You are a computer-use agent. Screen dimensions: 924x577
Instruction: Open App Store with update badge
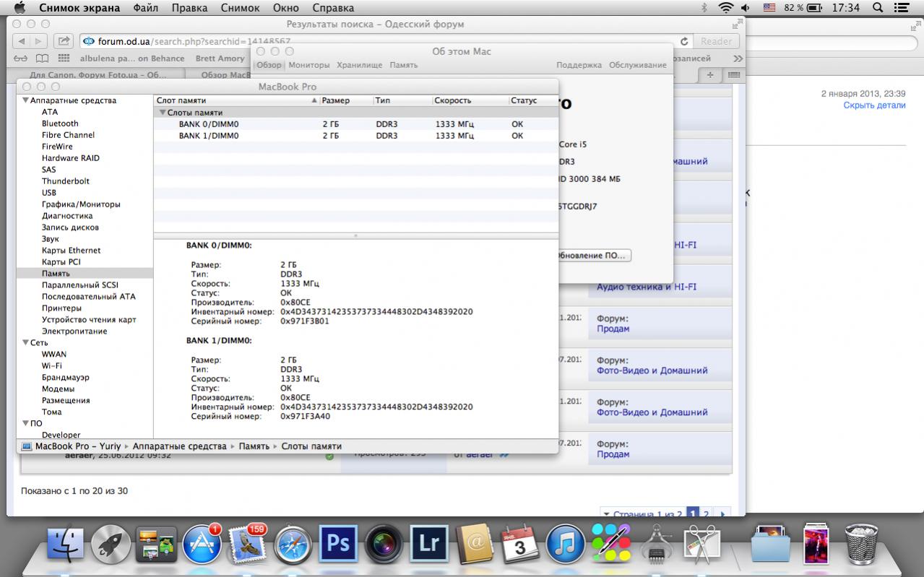(x=202, y=543)
